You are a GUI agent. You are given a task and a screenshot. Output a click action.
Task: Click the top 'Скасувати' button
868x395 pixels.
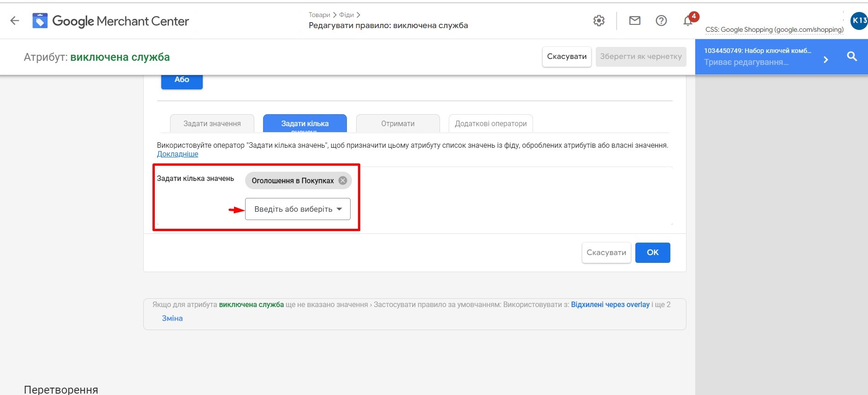(x=567, y=57)
